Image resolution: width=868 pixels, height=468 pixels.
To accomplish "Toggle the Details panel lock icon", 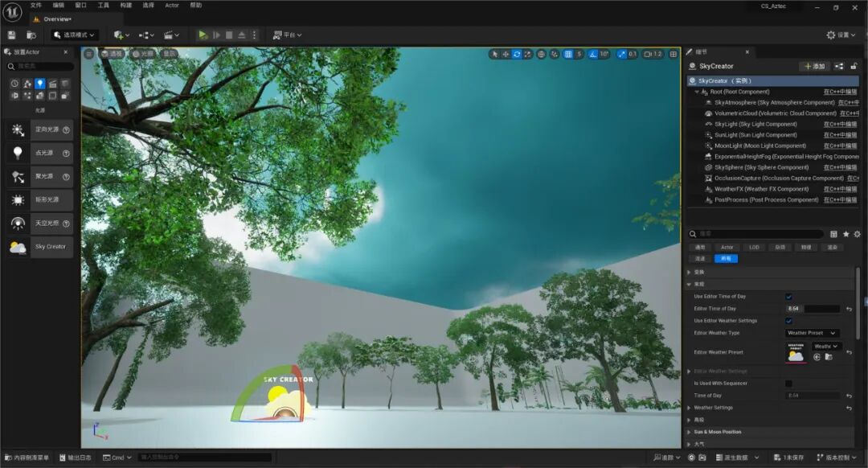I will click(x=854, y=66).
